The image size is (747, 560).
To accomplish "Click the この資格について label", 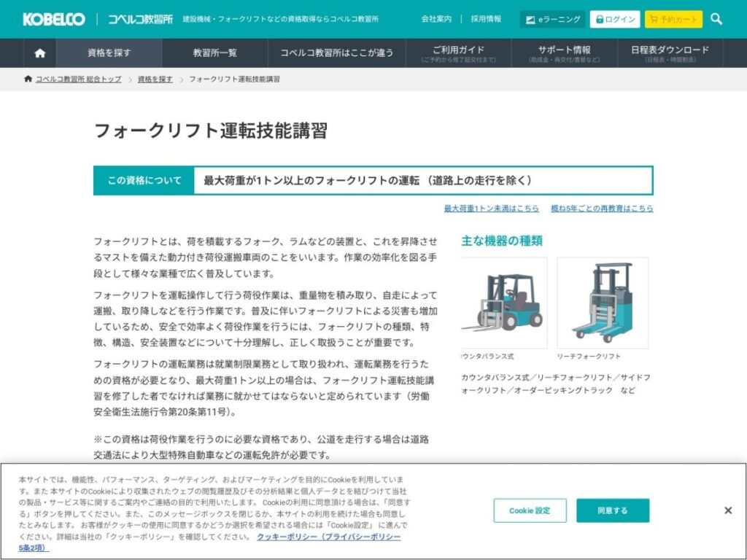I will [144, 181].
